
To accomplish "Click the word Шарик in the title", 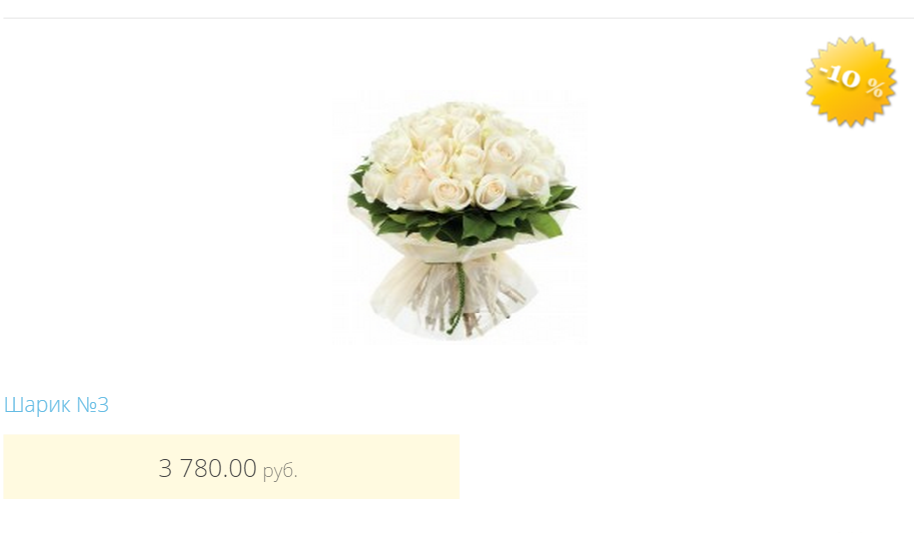I will tap(37, 405).
